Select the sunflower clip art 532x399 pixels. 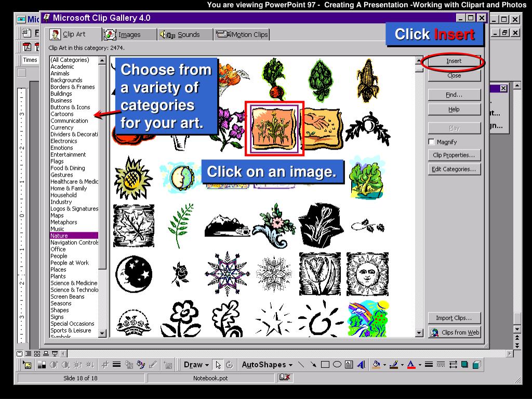click(132, 178)
